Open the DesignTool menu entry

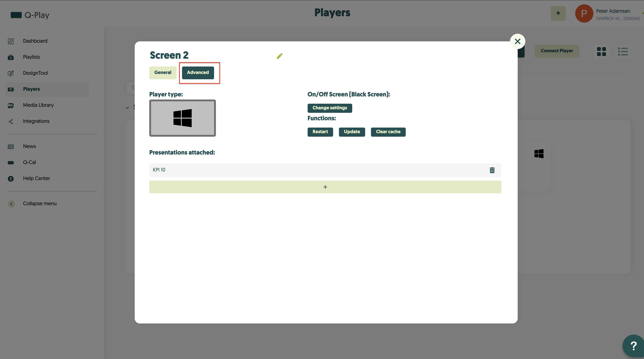pos(35,73)
